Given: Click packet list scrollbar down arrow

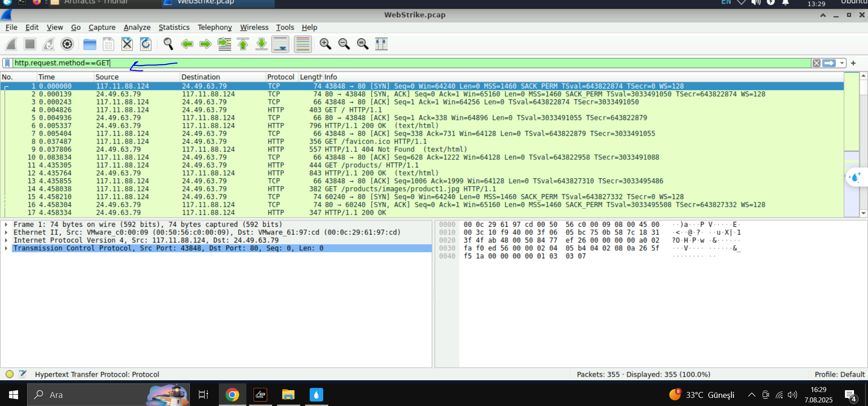Looking at the screenshot, I should [x=863, y=213].
